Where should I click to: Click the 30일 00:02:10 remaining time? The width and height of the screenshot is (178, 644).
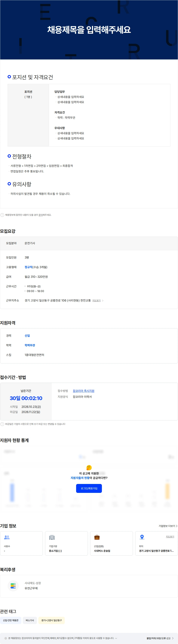[26, 398]
